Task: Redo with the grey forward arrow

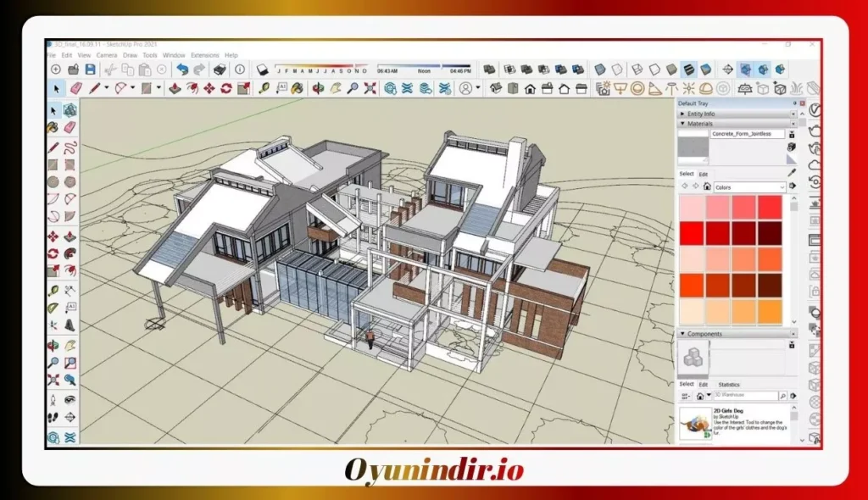Action: point(199,69)
